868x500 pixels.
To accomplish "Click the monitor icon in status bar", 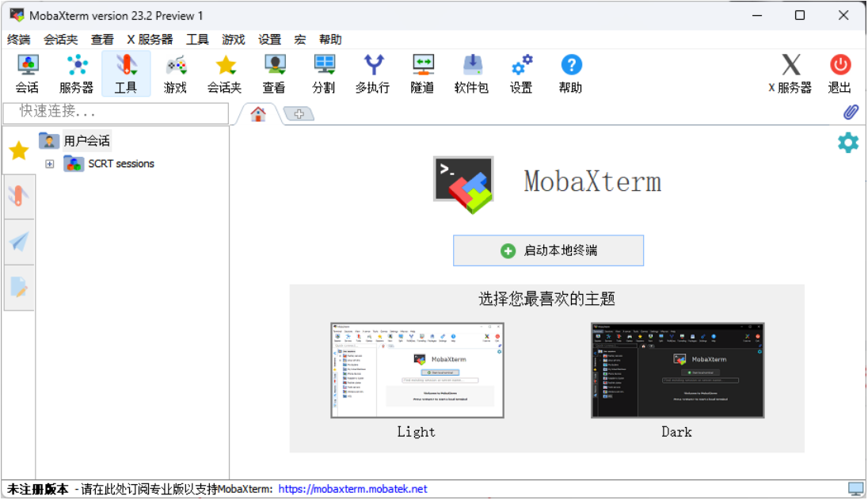I will click(856, 488).
